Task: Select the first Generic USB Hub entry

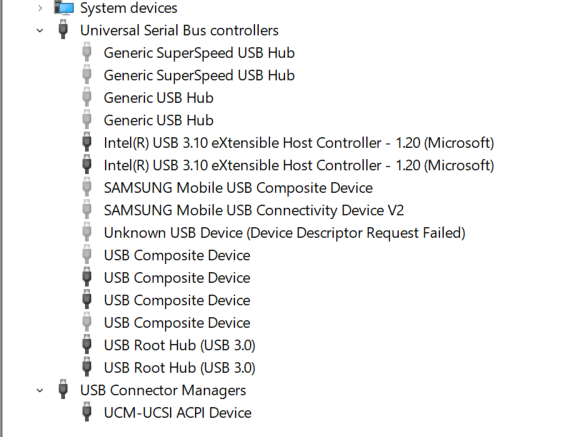Action: tap(158, 98)
